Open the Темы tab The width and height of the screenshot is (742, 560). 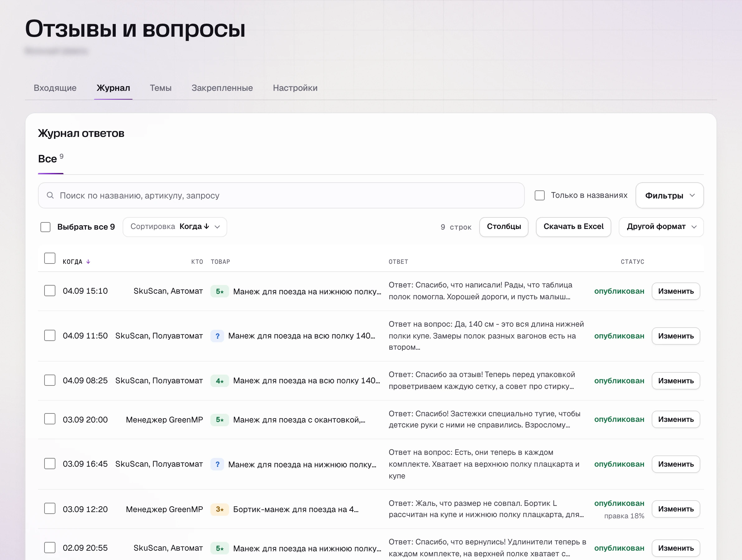161,88
